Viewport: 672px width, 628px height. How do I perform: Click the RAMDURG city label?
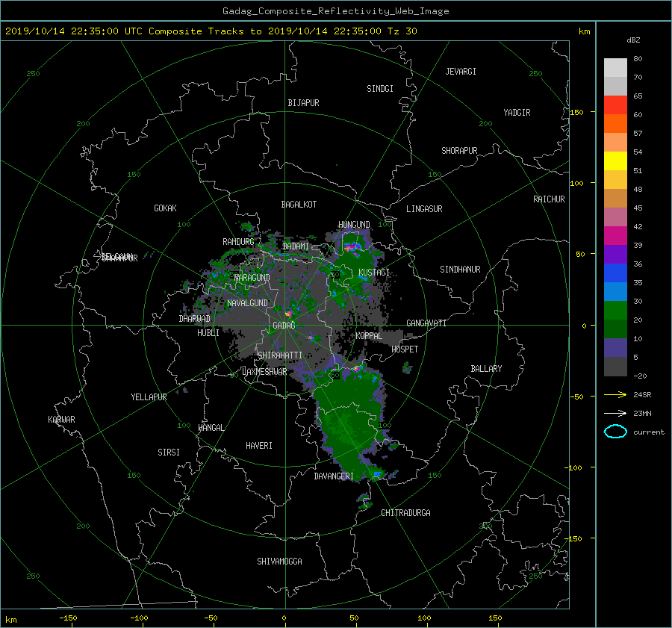click(238, 242)
